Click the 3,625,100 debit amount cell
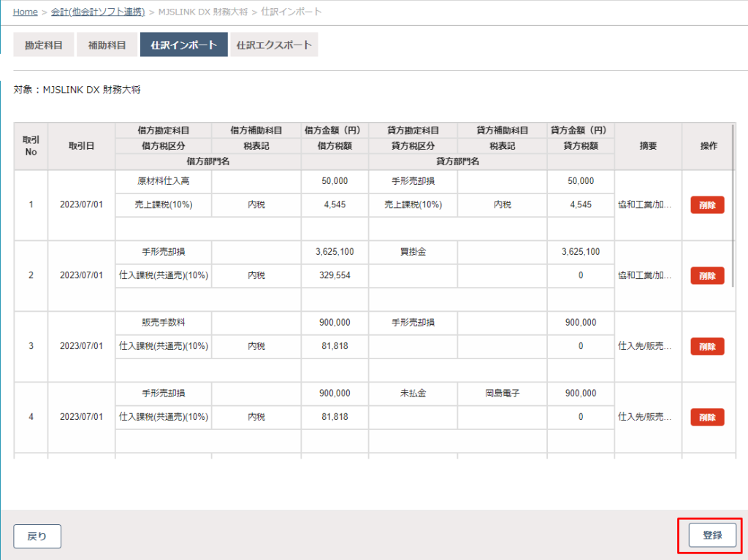Image resolution: width=748 pixels, height=560 pixels. tap(335, 252)
